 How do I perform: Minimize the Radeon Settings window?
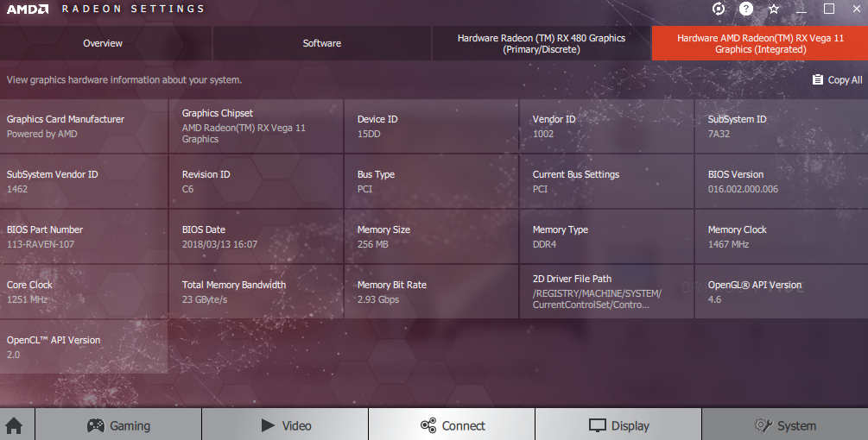(801, 10)
